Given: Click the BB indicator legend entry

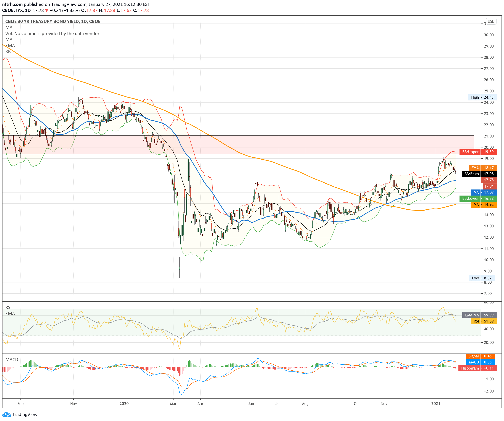Looking at the screenshot, I should pos(8,52).
